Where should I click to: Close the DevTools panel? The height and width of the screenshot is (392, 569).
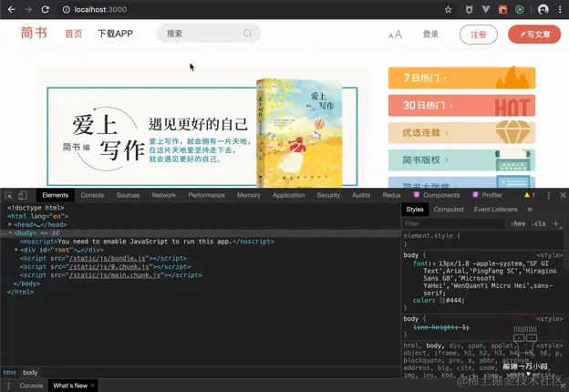click(563, 195)
